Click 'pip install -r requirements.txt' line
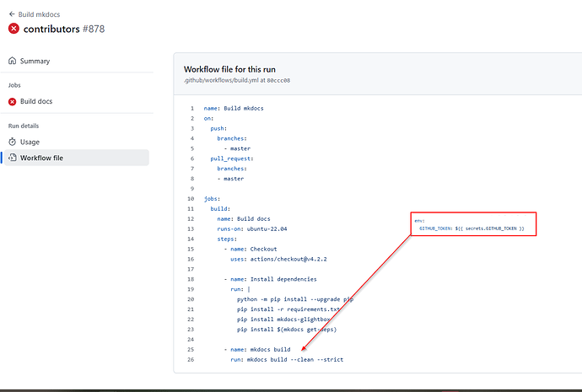582x392 pixels. (x=288, y=309)
